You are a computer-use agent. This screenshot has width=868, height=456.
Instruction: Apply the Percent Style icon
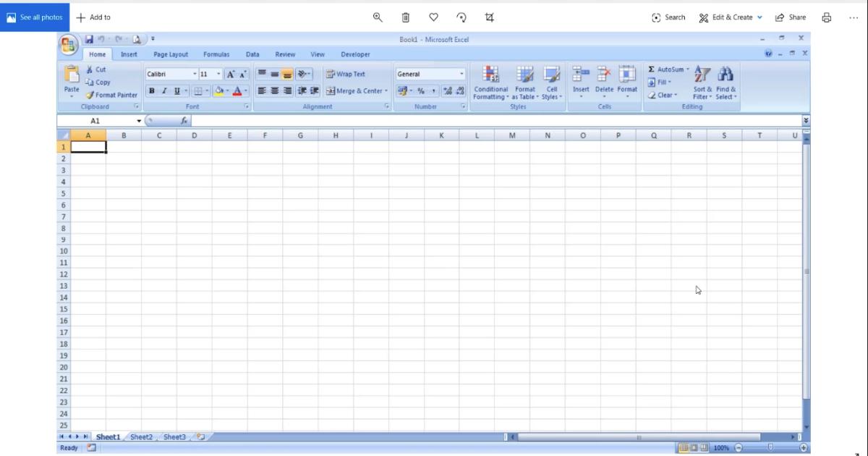pos(420,90)
